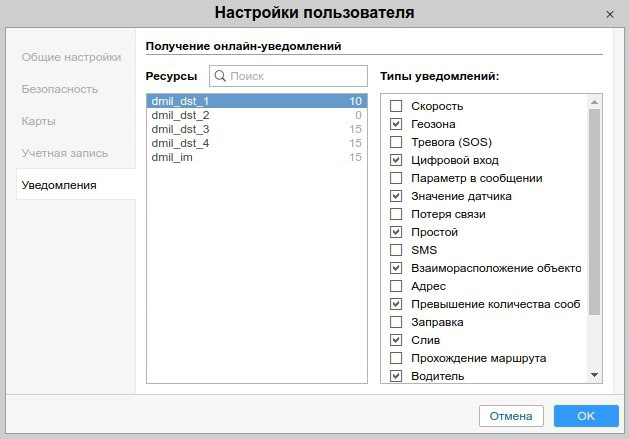Click the Отмена button

point(511,415)
